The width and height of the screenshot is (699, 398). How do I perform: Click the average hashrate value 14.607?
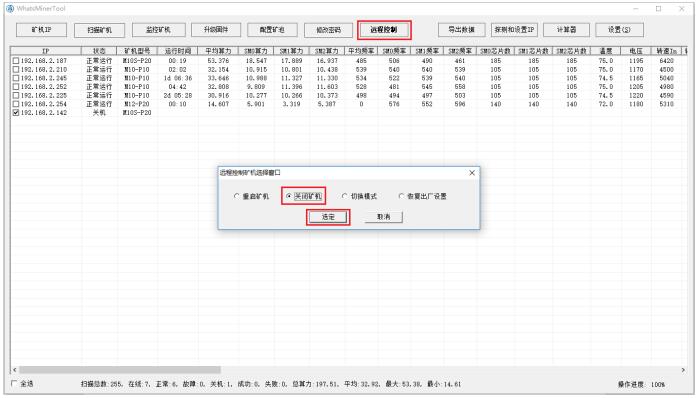[x=218, y=104]
